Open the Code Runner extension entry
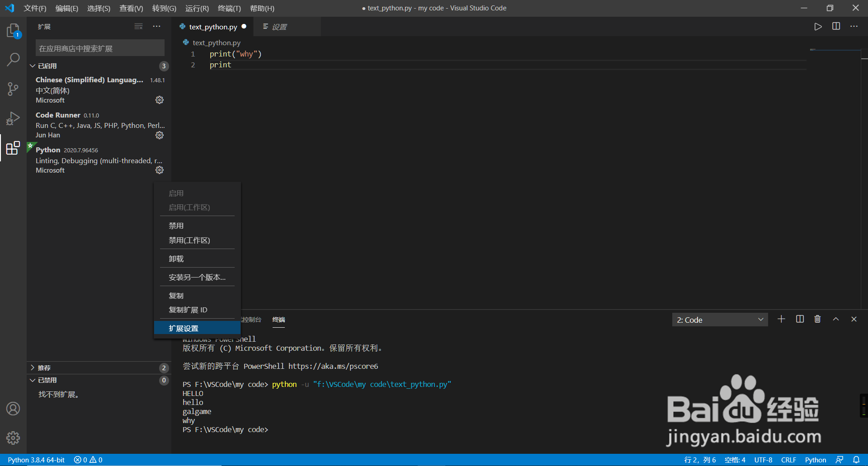Image resolution: width=868 pixels, height=466 pixels. 99,125
